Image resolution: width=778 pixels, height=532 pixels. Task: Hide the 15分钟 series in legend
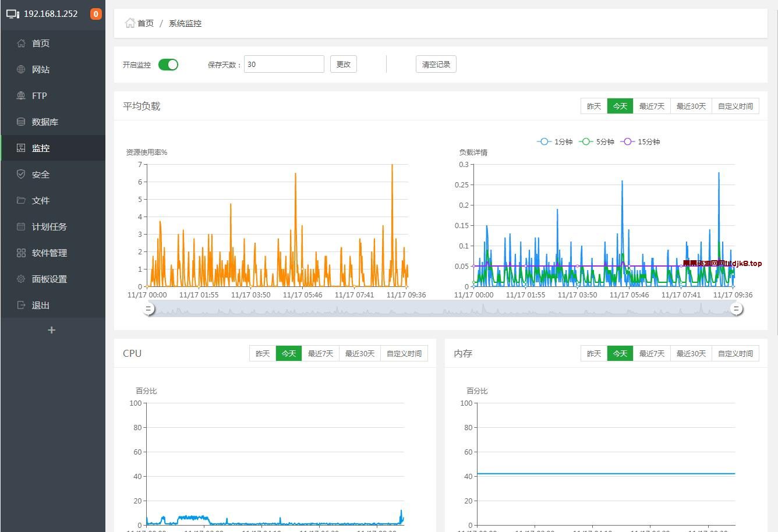tap(641, 141)
